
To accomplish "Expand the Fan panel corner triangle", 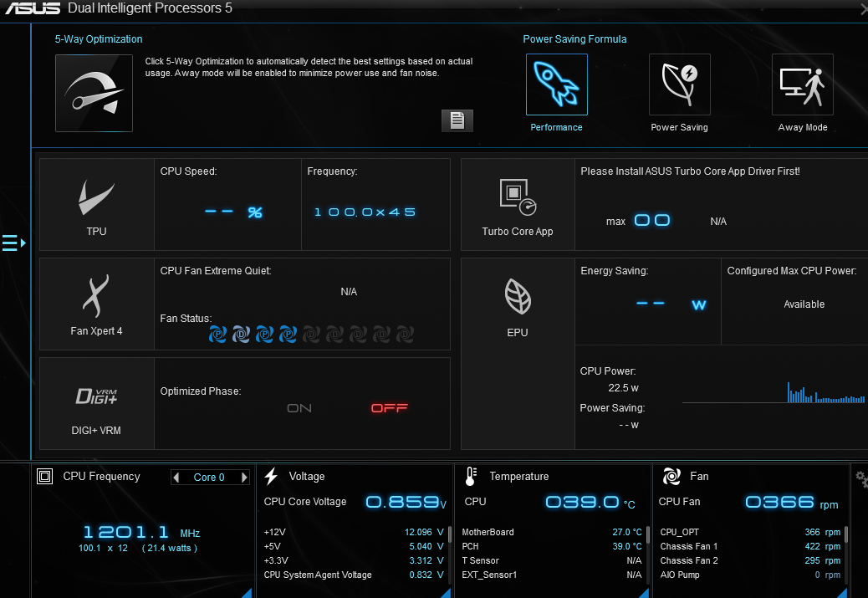I will 842,593.
